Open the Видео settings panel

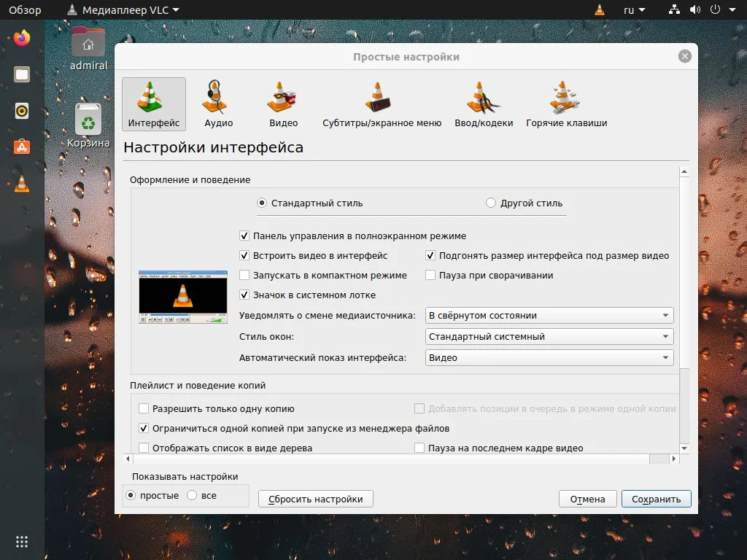tap(283, 104)
